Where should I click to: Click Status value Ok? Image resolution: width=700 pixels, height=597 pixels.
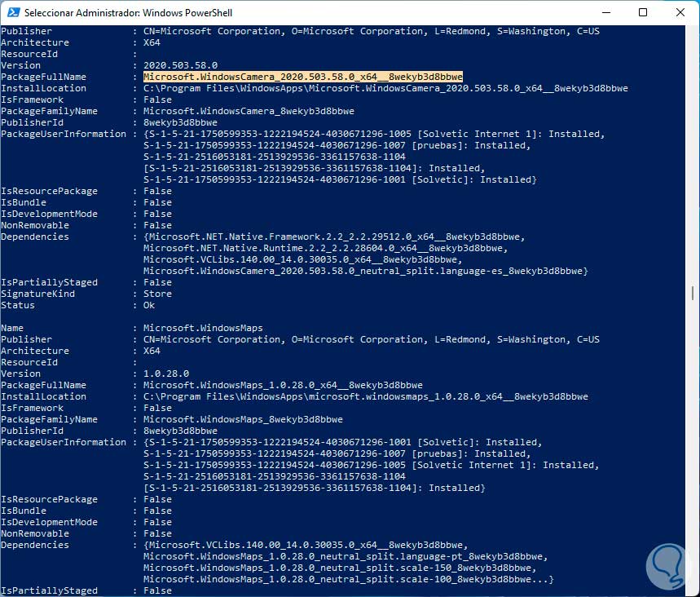[x=148, y=305]
